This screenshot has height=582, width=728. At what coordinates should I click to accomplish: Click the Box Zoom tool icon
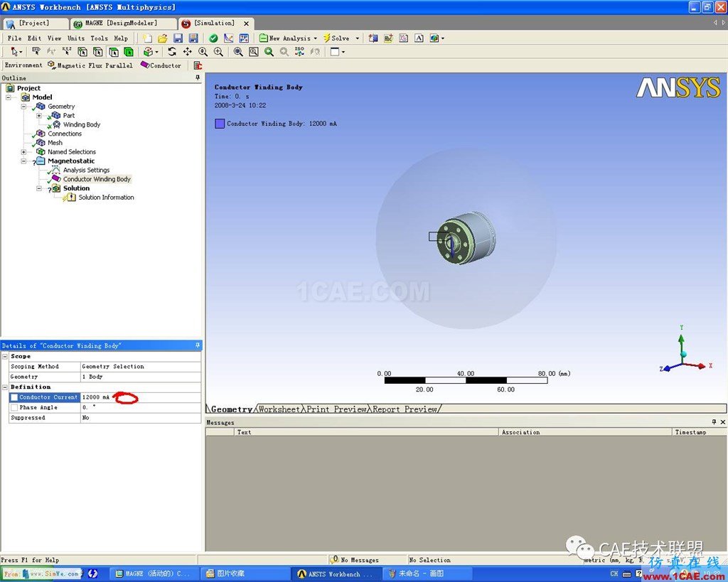click(218, 51)
